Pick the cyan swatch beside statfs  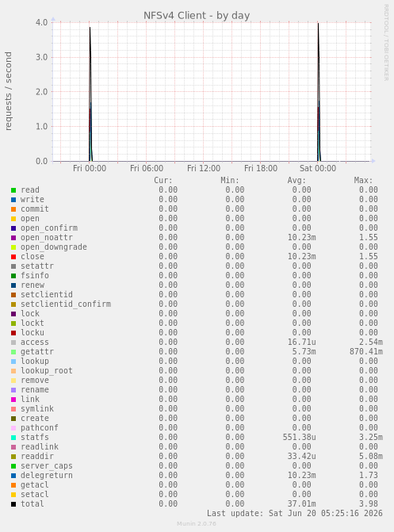pyautogui.click(x=13, y=438)
